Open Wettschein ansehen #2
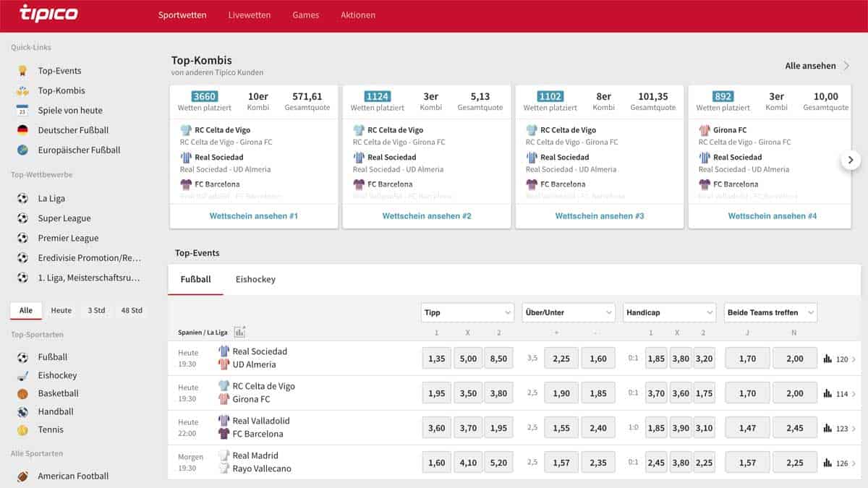The height and width of the screenshot is (488, 868). coord(427,216)
